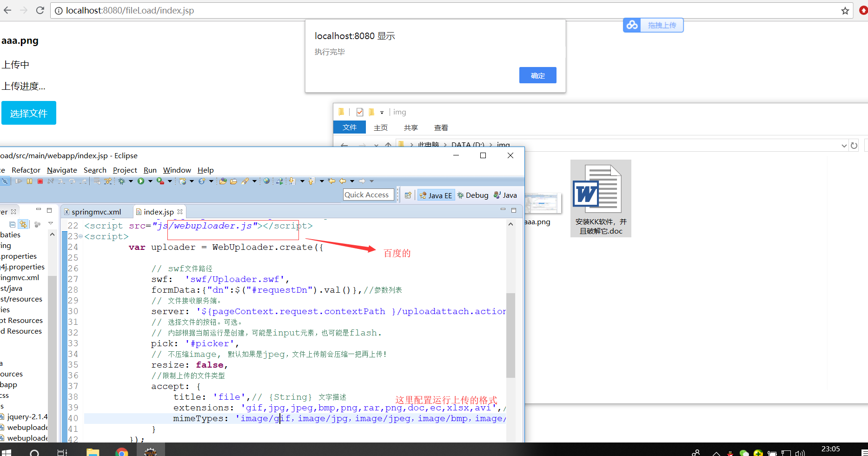Reload the browser page

coord(40,10)
